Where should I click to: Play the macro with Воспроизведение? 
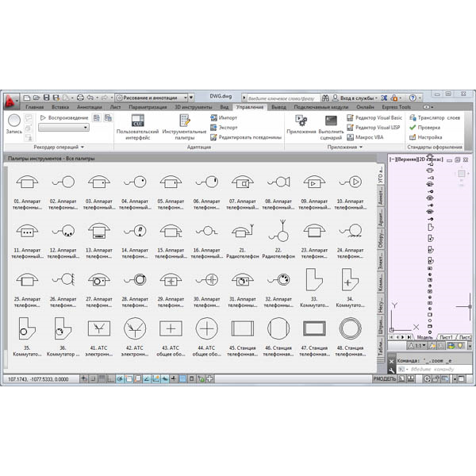(x=64, y=117)
